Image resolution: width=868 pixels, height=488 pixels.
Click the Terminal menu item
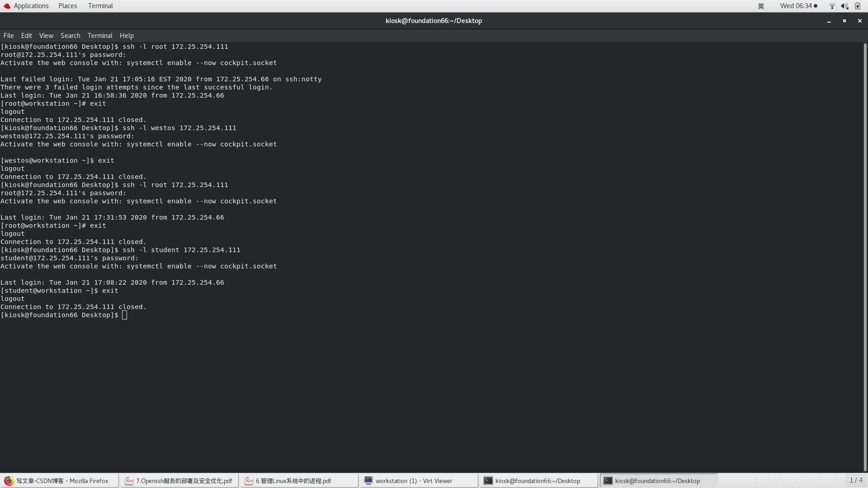point(100,35)
